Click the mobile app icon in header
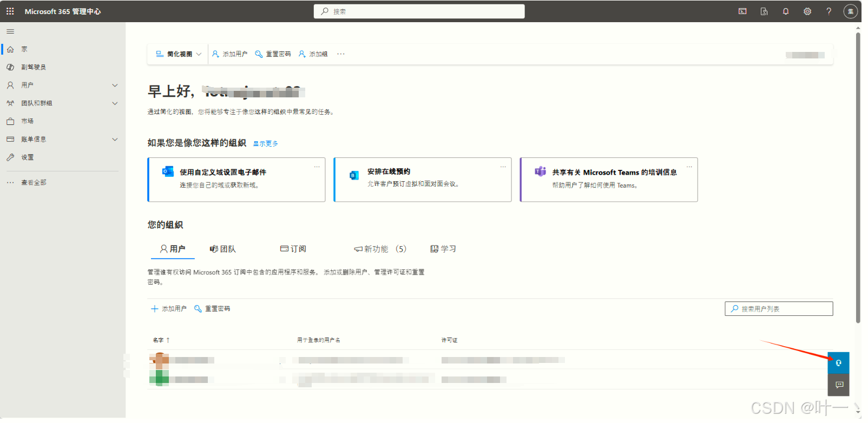The height and width of the screenshot is (423, 868). coord(764,11)
